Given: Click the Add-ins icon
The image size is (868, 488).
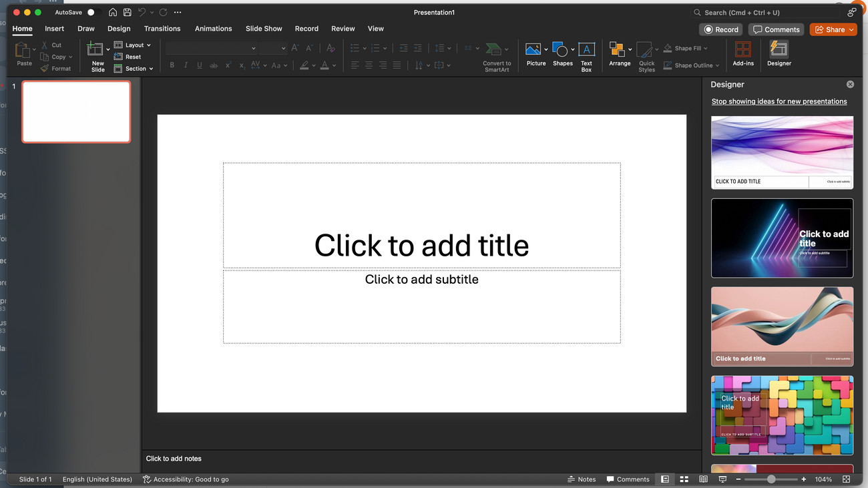Looking at the screenshot, I should tap(742, 50).
